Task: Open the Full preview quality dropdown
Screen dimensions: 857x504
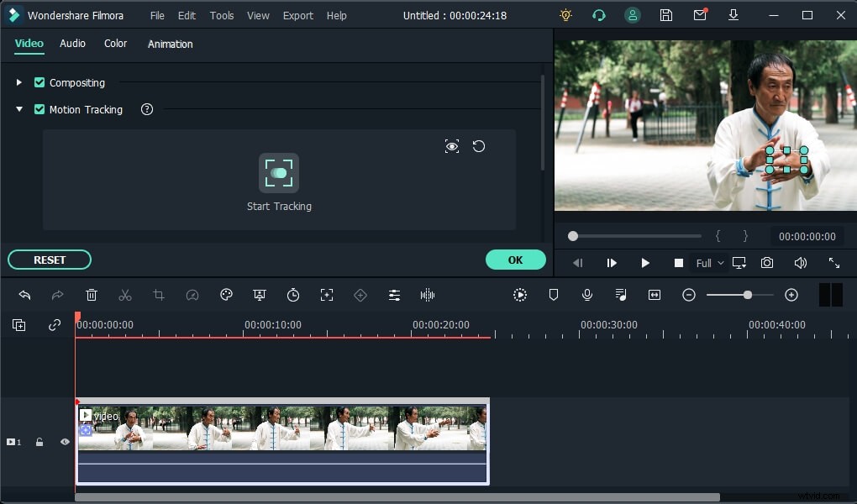Action: click(710, 263)
